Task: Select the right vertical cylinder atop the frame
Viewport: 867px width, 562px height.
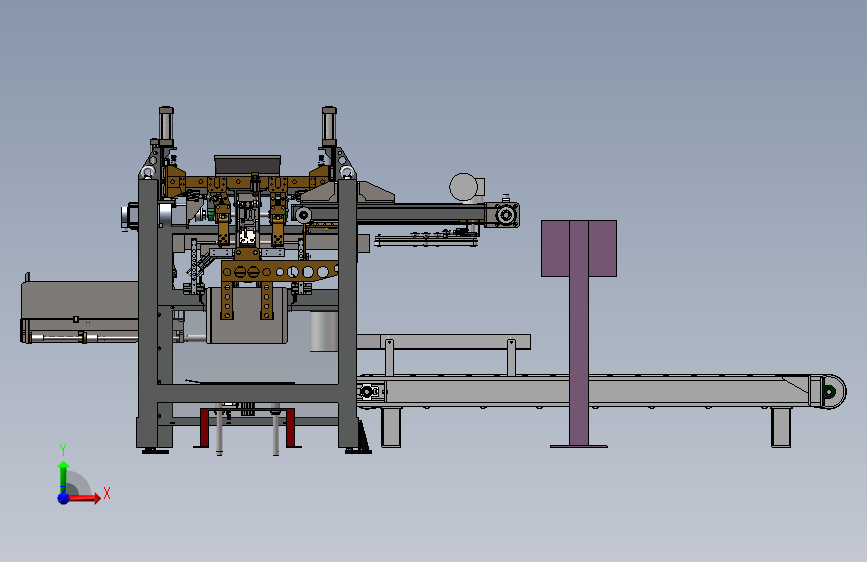Action: coord(330,127)
